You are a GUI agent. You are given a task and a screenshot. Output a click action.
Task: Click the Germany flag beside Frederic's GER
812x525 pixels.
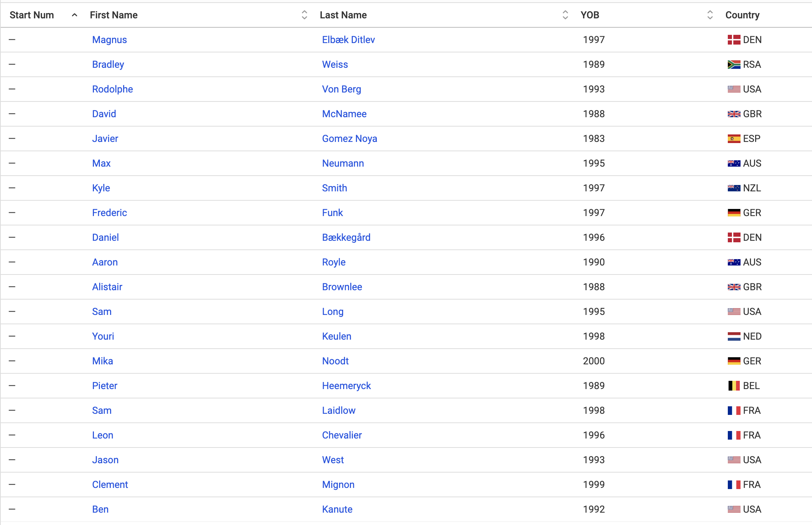coord(733,213)
